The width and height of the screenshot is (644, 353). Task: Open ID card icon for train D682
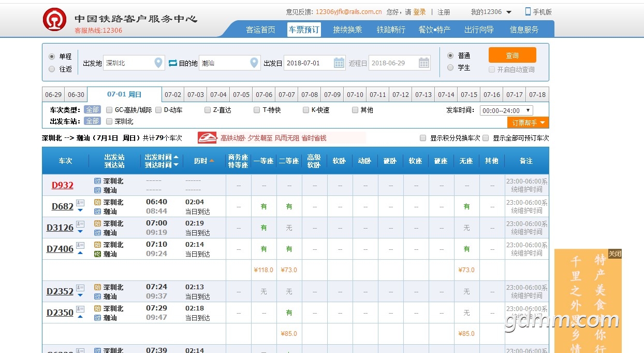click(80, 202)
